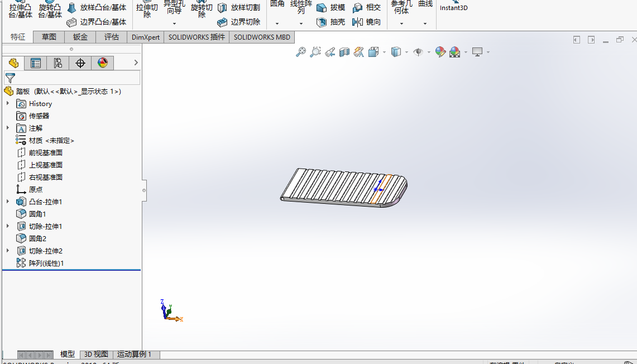This screenshot has width=637, height=364.
Task: Select the 放样凸台/基体 loft boss tool
Action: [97, 8]
